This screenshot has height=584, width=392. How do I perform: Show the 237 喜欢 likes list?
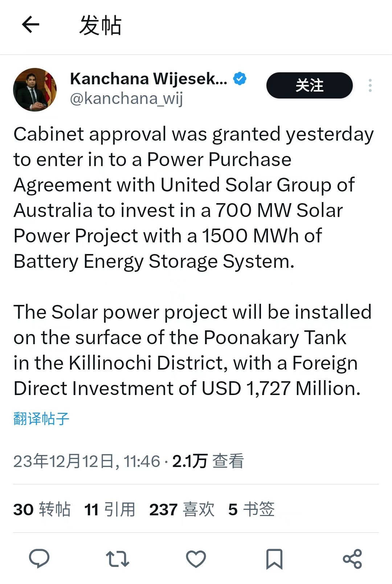182,509
